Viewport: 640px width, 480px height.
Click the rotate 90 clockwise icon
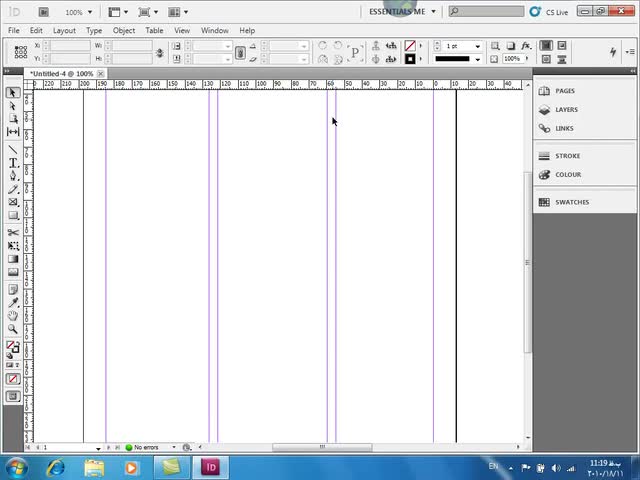pos(322,45)
